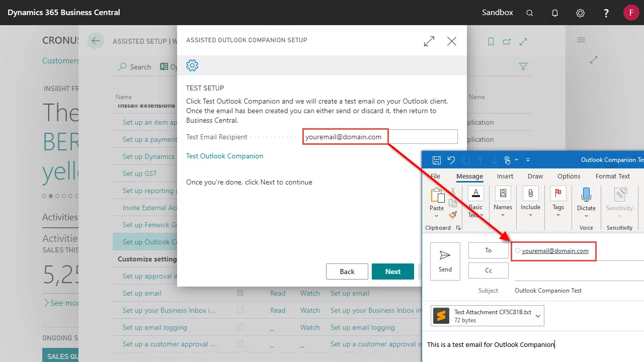Click the filter funnel icon
The image size is (644, 362).
(x=523, y=66)
